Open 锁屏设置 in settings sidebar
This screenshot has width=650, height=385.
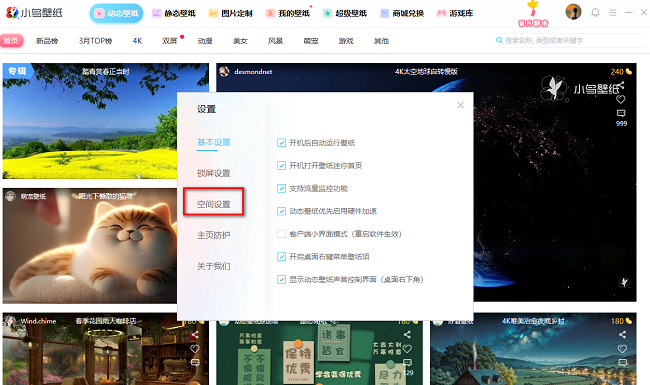point(213,173)
